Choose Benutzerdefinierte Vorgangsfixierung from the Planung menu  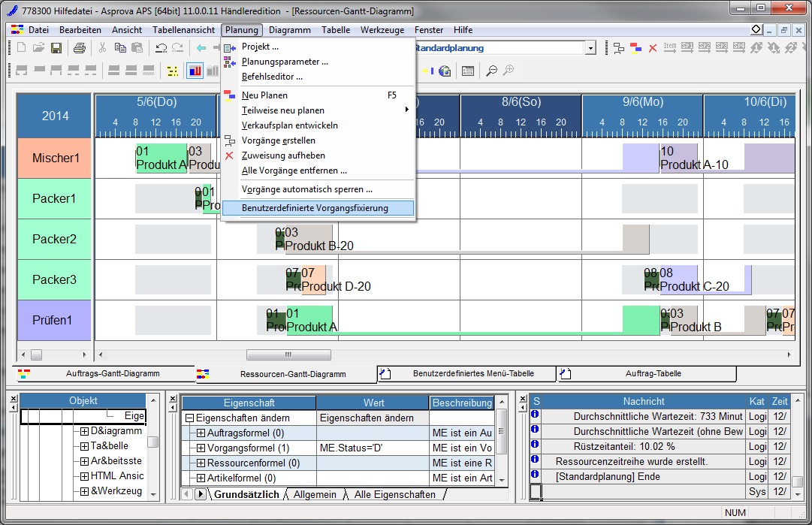[x=315, y=208]
